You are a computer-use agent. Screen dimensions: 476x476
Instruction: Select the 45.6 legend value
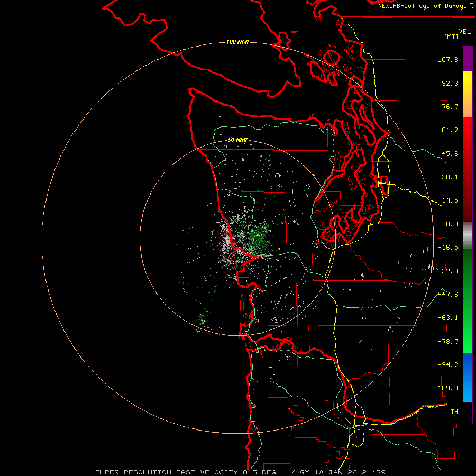[450, 153]
